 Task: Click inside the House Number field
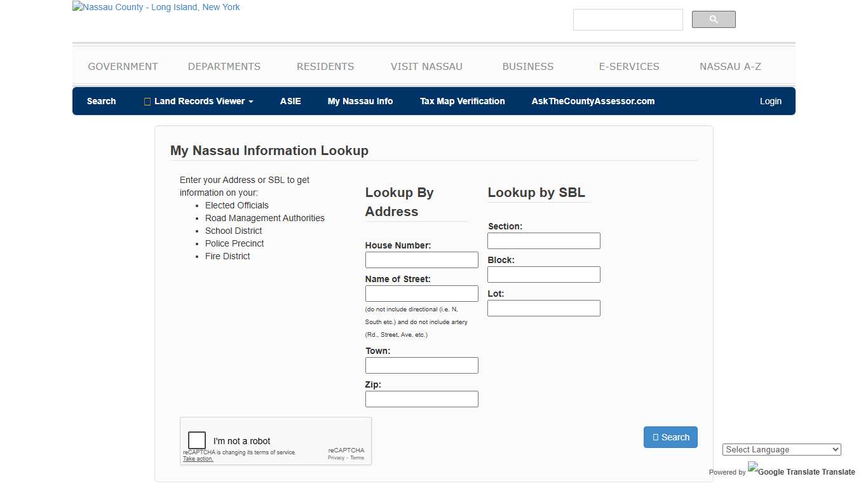click(421, 259)
